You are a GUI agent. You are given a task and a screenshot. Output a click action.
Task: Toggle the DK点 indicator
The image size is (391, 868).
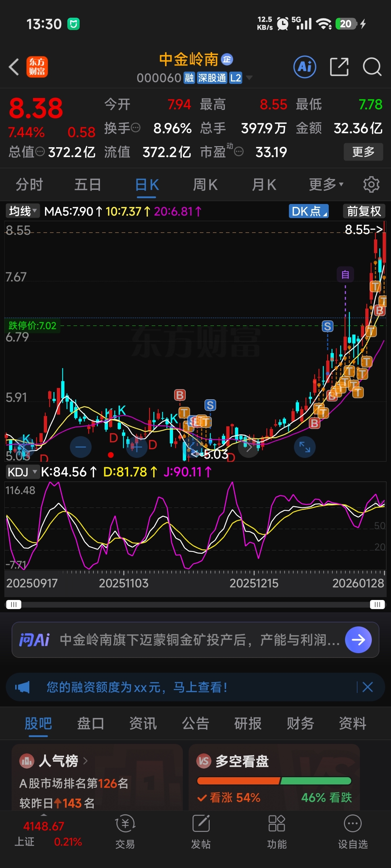pyautogui.click(x=308, y=211)
